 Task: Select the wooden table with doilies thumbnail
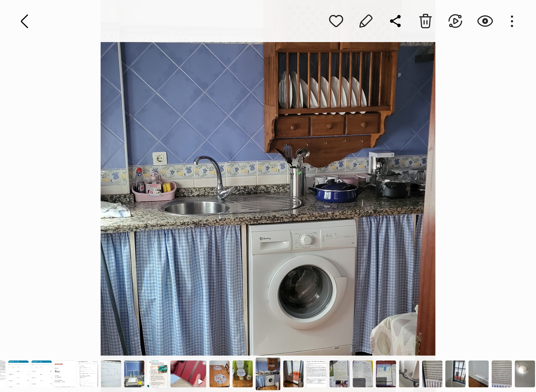coord(219,374)
